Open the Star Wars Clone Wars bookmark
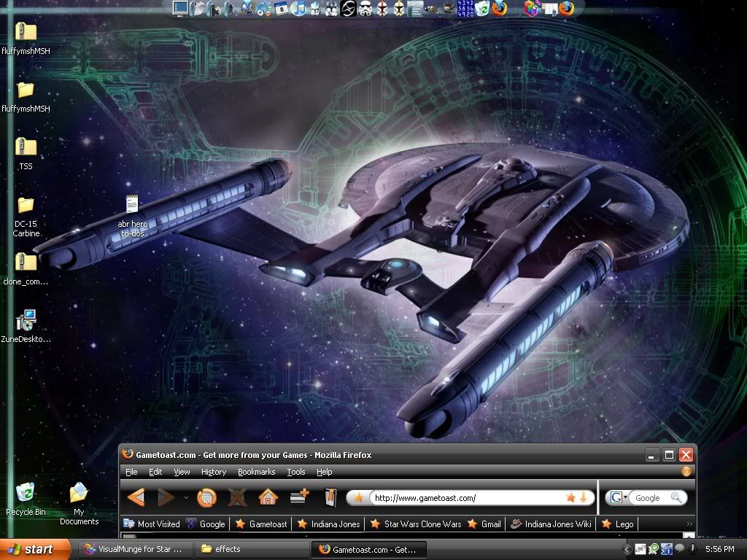Viewport: 747px width, 560px height. coord(416,524)
